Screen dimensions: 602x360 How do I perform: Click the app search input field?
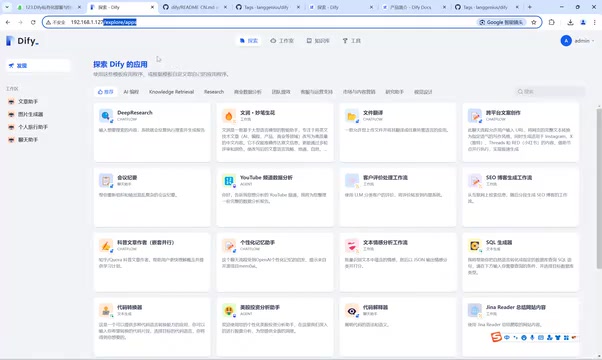click(x=549, y=92)
